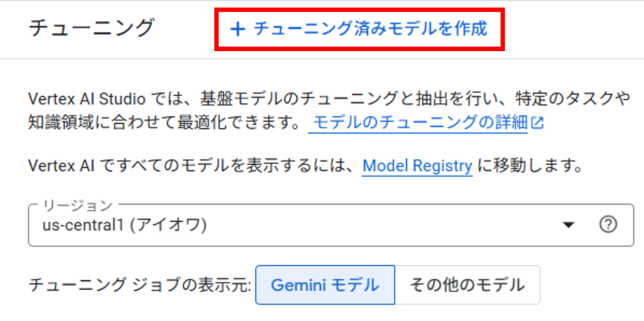Click the external link icon after モデルのチューニングの詳細
Screen dimensions: 644x321
(537, 122)
